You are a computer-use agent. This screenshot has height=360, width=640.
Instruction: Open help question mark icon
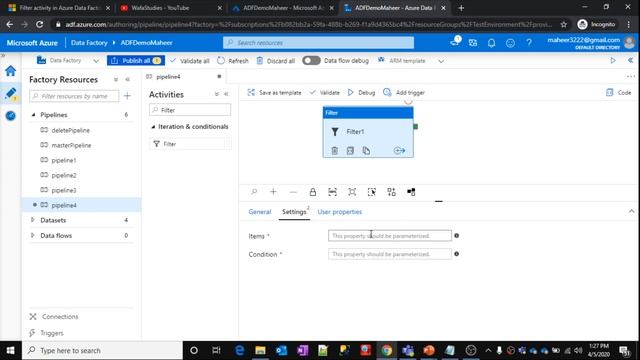pos(529,43)
